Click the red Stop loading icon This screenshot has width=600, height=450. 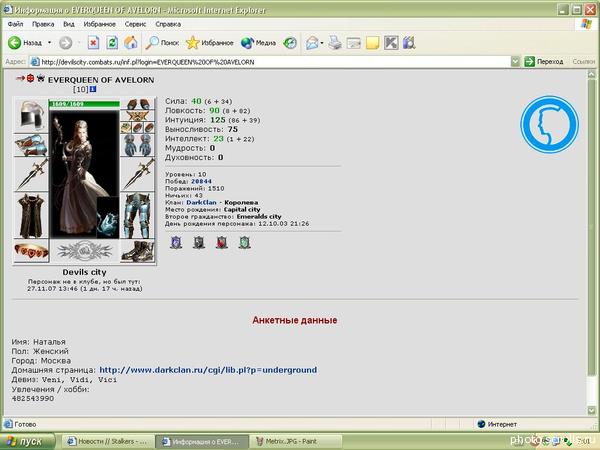[x=93, y=43]
